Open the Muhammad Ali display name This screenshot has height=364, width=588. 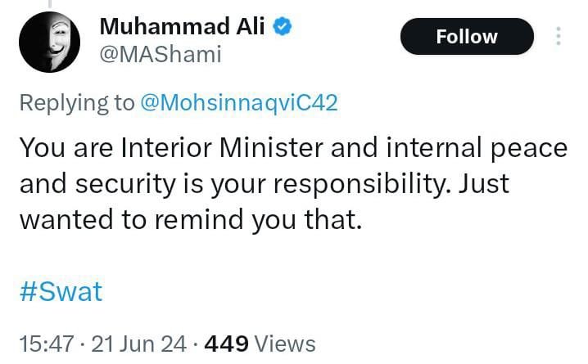pos(181,26)
